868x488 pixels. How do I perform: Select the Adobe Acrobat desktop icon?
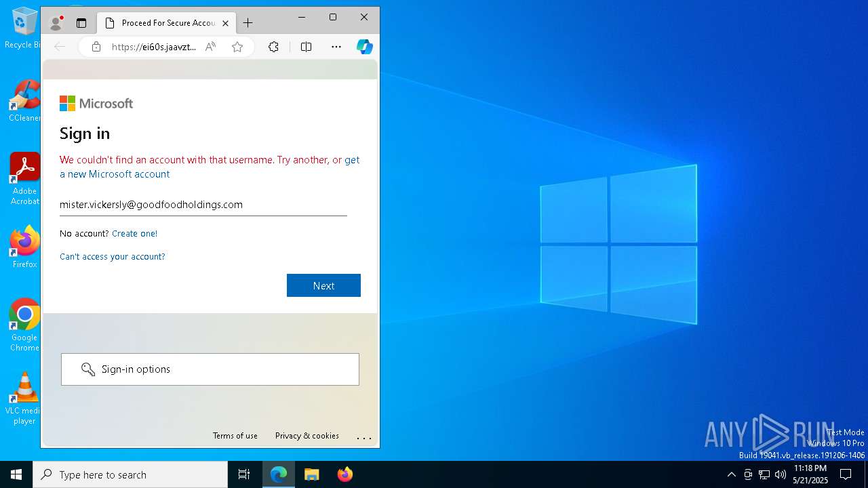point(24,179)
